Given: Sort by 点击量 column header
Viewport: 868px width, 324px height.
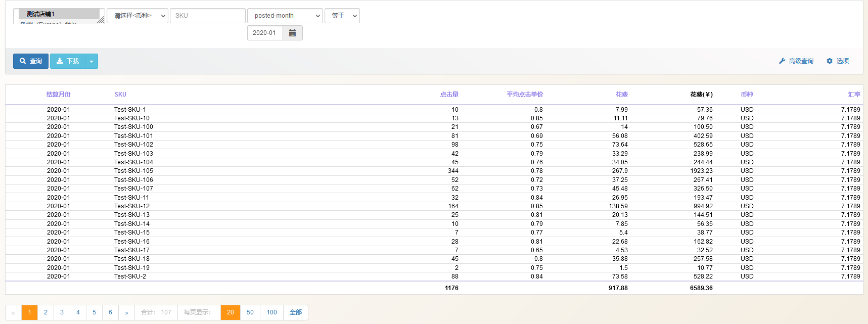Looking at the screenshot, I should pos(449,95).
